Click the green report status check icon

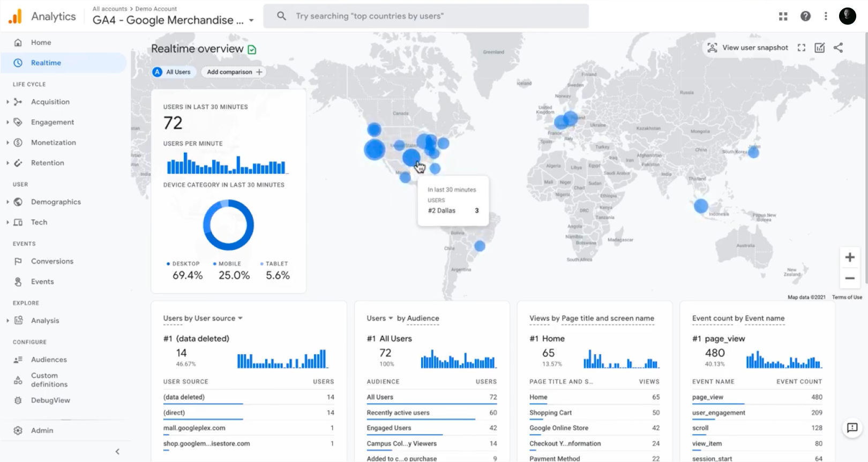coord(252,49)
